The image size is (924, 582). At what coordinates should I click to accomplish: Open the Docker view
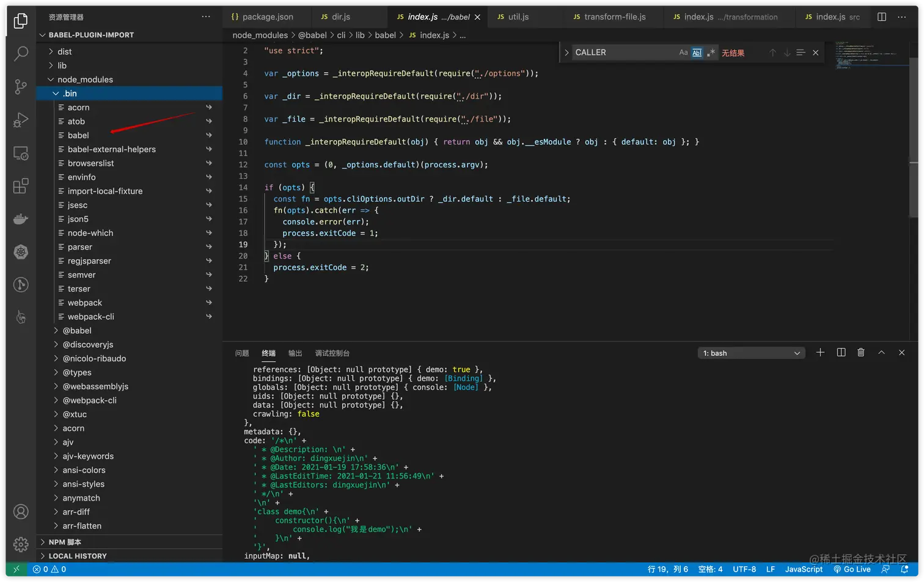coord(21,219)
